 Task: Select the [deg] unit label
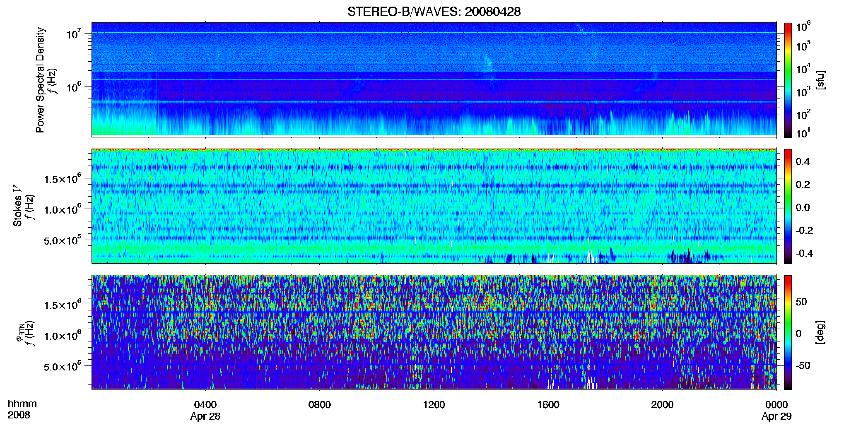820,332
